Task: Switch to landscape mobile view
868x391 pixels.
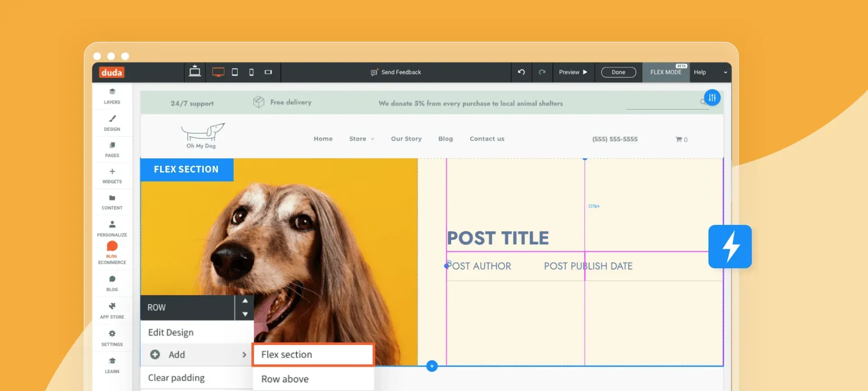Action: coord(268,72)
